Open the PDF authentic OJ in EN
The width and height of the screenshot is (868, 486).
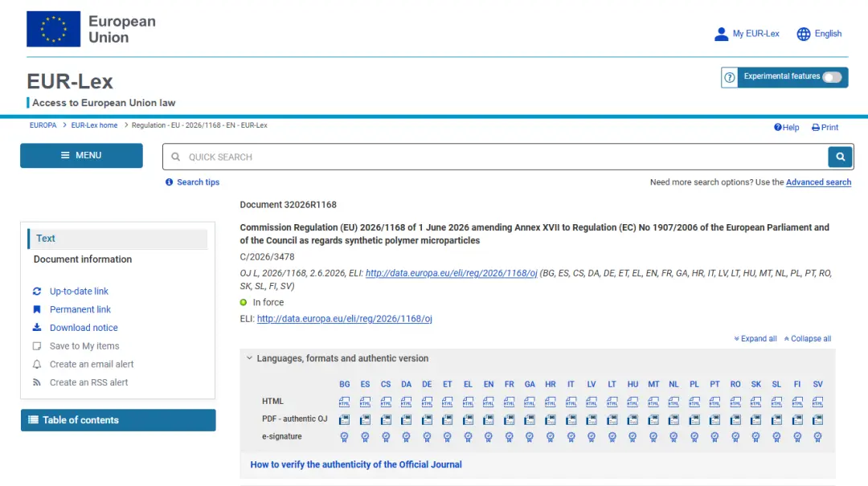(x=489, y=419)
